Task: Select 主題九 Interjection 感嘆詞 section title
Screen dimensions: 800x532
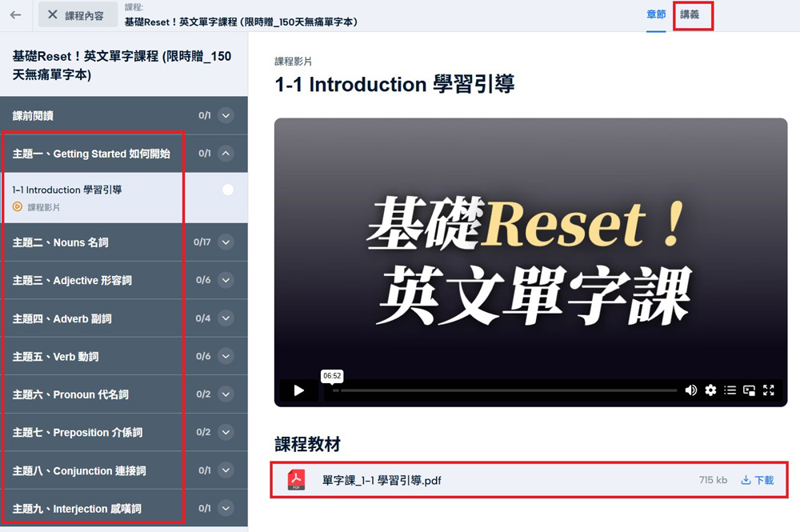Action: [77, 509]
